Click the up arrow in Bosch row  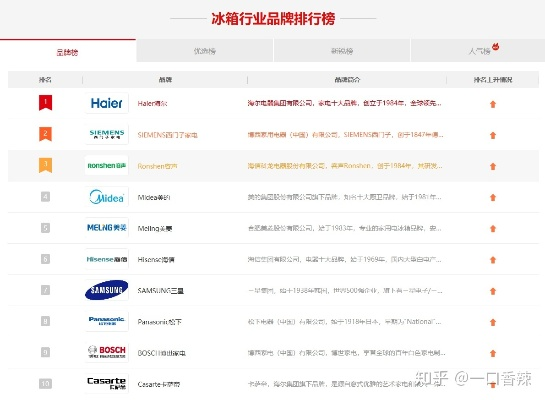point(493,353)
